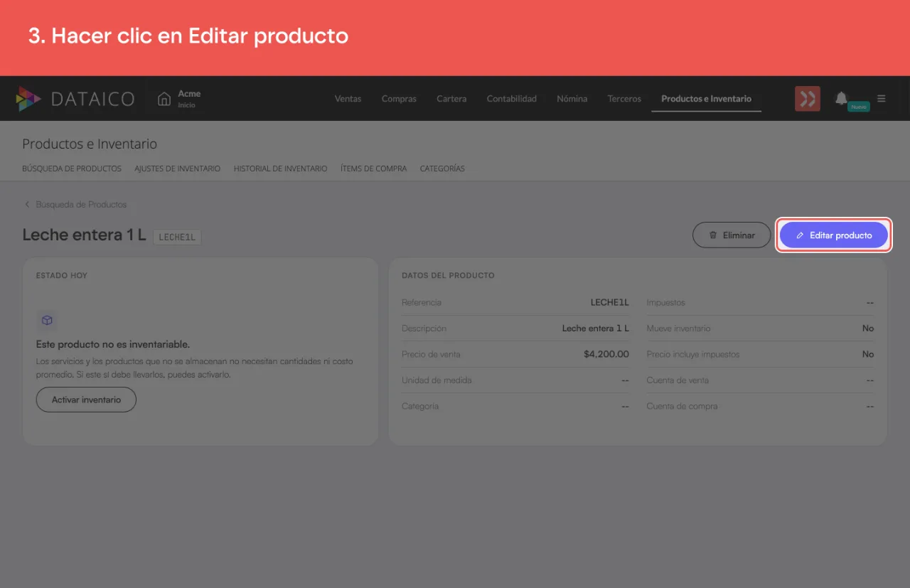Click the Mueve inventario label
This screenshot has width=910, height=588.
[x=678, y=328]
